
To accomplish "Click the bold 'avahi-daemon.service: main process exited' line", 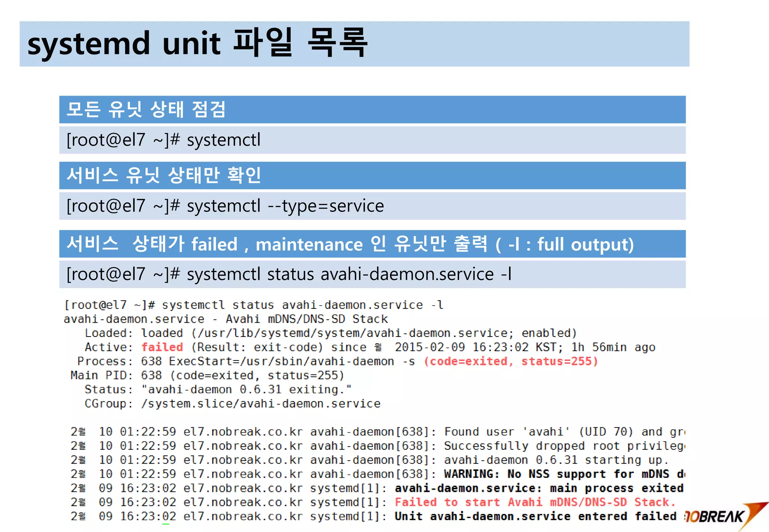I will click(378, 488).
